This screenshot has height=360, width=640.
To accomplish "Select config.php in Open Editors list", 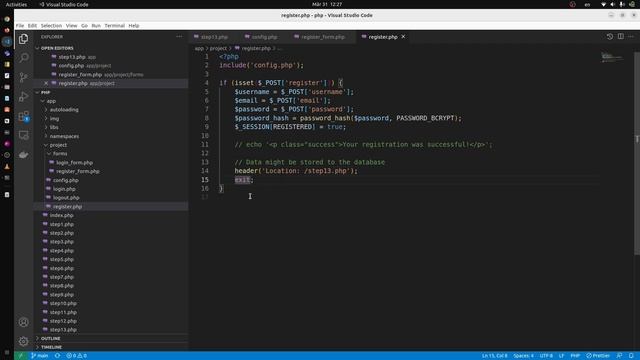I will 71,66.
